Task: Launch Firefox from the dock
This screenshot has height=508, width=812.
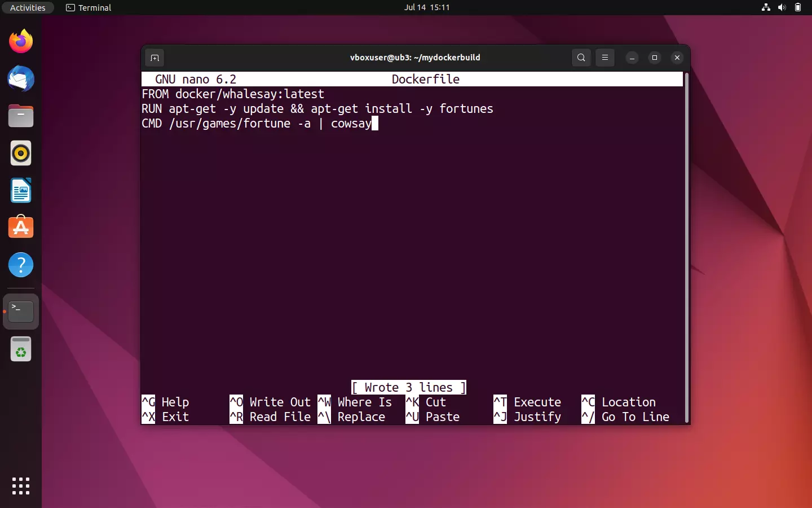Action: point(20,41)
